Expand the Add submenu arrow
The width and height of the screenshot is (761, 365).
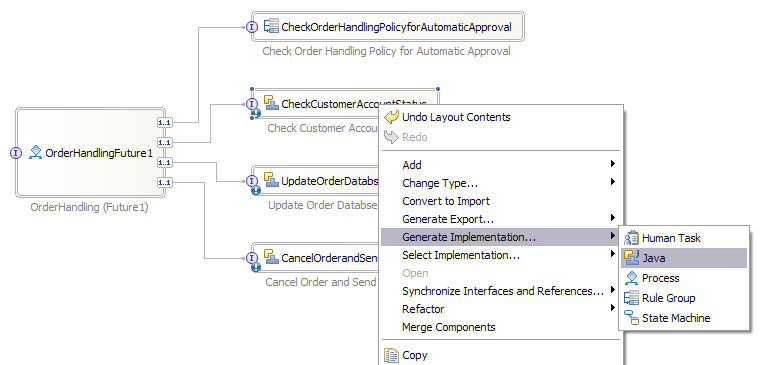(x=613, y=164)
